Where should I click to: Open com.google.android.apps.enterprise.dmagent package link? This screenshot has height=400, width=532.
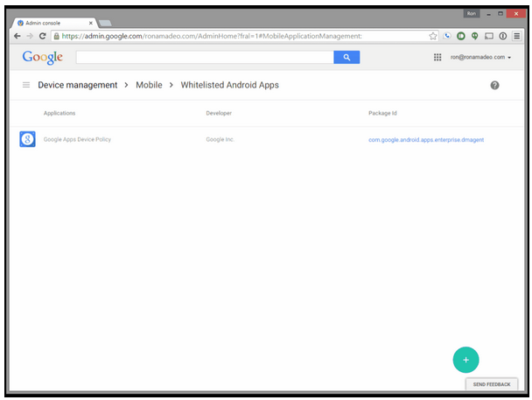pyautogui.click(x=426, y=140)
